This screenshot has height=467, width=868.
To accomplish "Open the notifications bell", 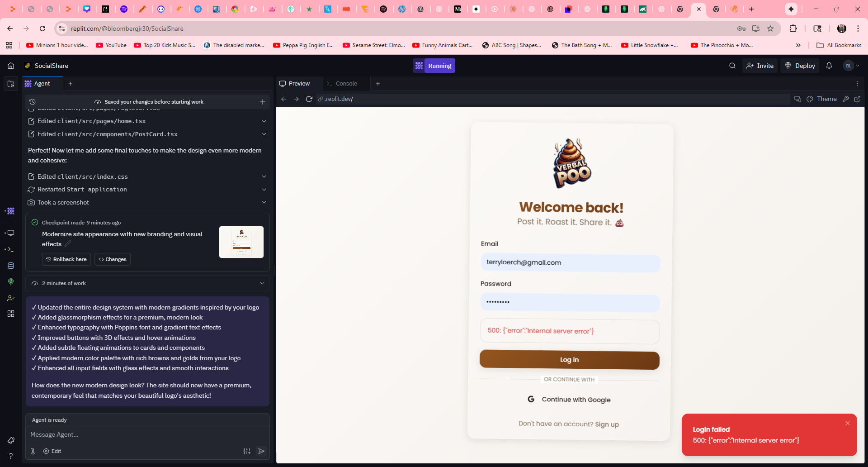I will click(x=829, y=66).
